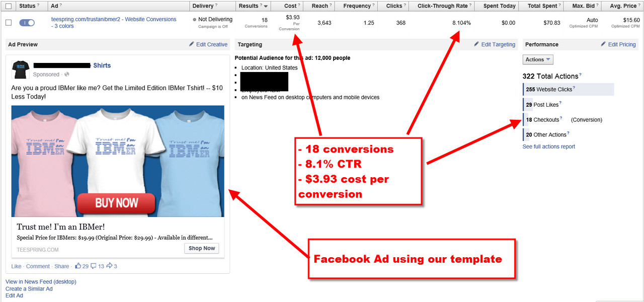Tick the select-all checkbox in header
The height and width of the screenshot is (302, 644).
click(x=8, y=6)
